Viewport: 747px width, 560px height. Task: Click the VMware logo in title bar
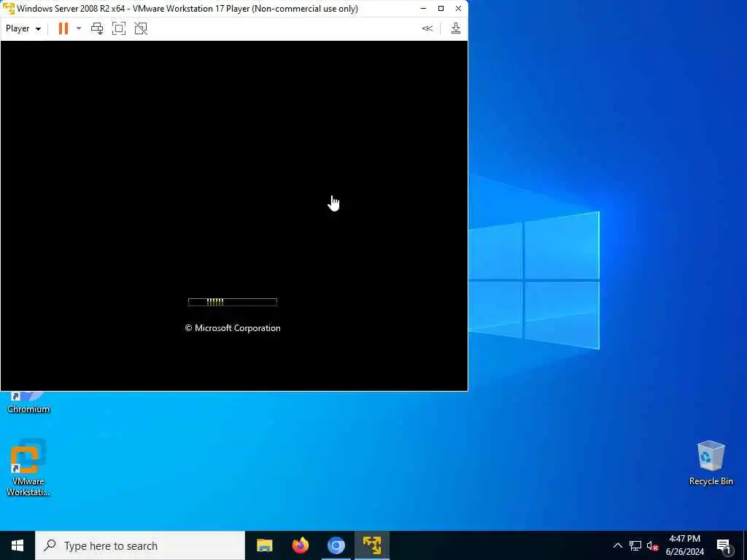pos(9,9)
